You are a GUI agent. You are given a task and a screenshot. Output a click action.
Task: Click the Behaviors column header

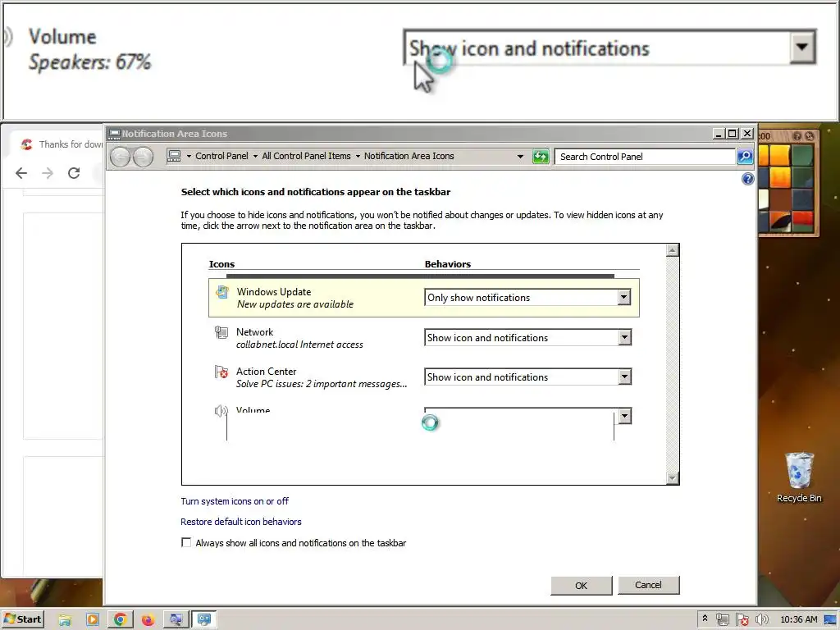click(448, 264)
